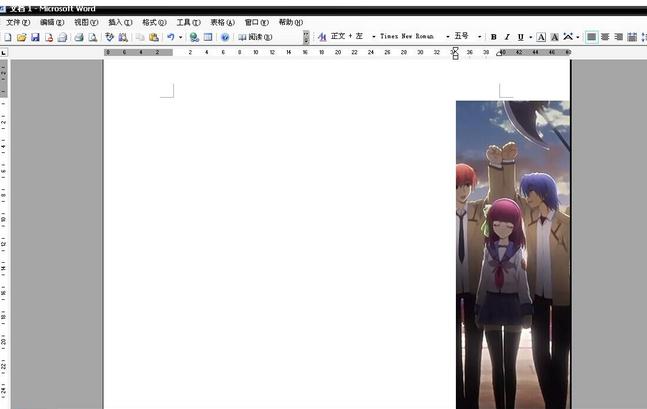Open the 表格(A) menu
The width and height of the screenshot is (647, 409).
click(222, 22)
